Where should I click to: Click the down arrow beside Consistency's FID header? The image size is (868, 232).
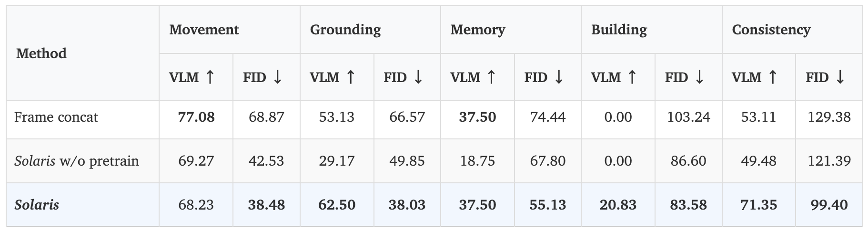840,77
